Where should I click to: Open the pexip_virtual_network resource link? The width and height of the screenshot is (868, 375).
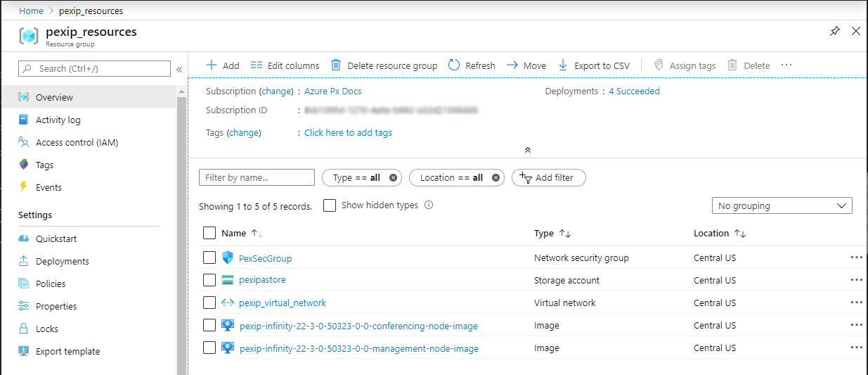pyautogui.click(x=283, y=303)
